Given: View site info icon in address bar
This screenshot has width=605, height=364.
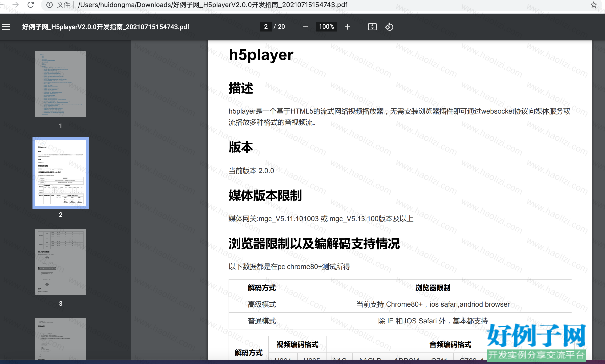Looking at the screenshot, I should tap(49, 5).
